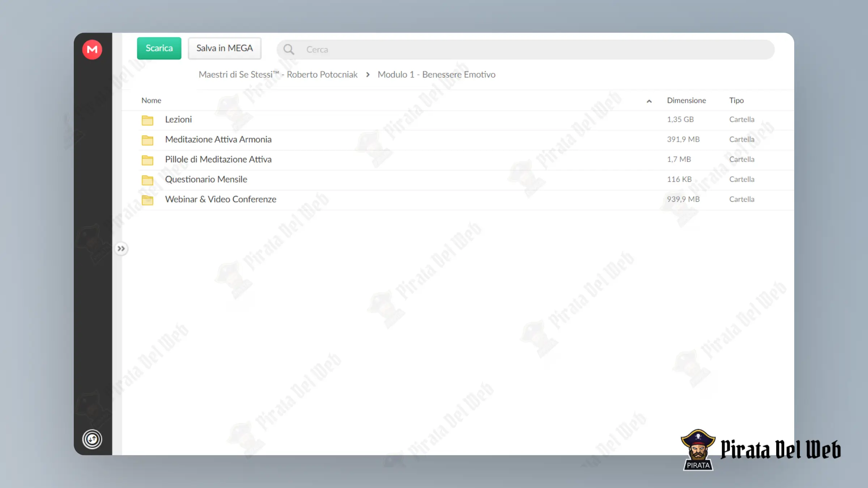Viewport: 868px width, 488px height.
Task: Click the 1,35 GB size value
Action: (680, 120)
